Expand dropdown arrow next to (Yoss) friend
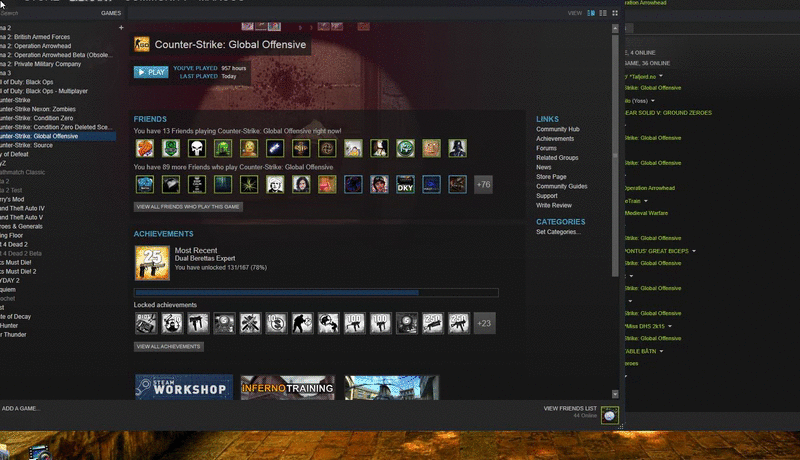 pos(653,100)
